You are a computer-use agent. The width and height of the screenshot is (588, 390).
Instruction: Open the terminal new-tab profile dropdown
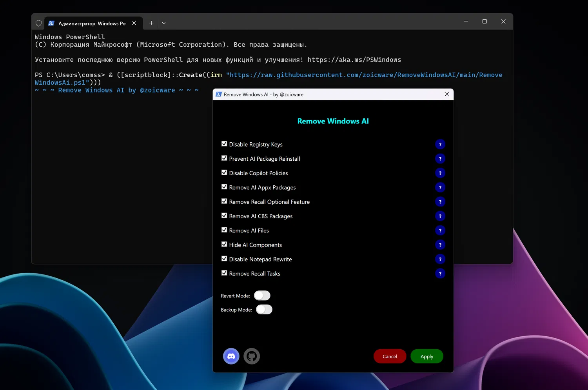tap(164, 23)
